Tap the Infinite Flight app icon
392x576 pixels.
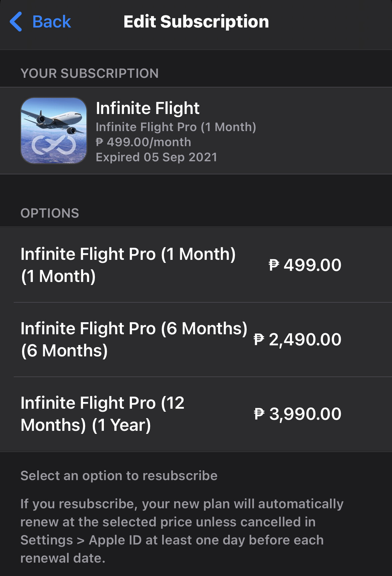click(54, 131)
